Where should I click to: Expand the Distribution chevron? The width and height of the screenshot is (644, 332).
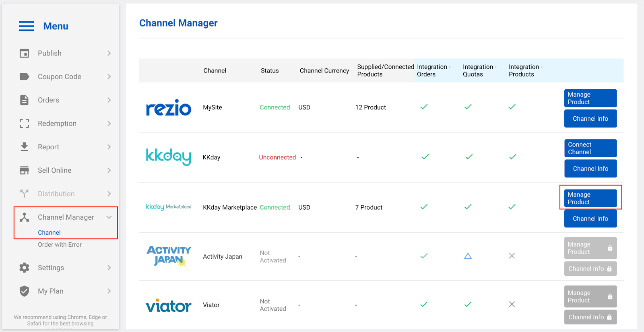109,194
